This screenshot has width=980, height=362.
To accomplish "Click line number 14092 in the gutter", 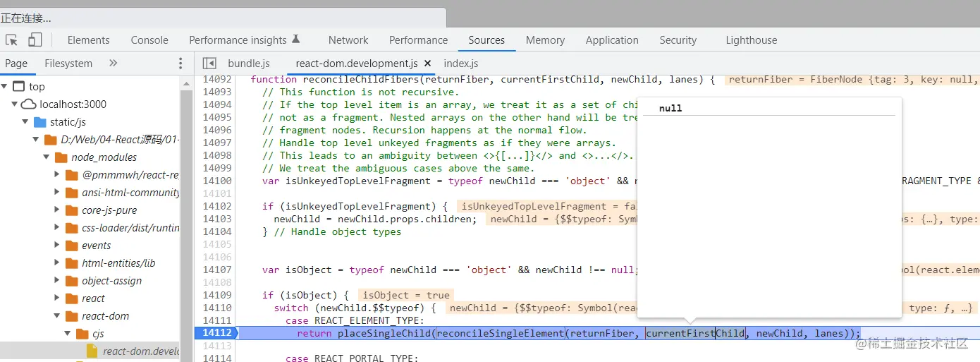I will coord(217,79).
